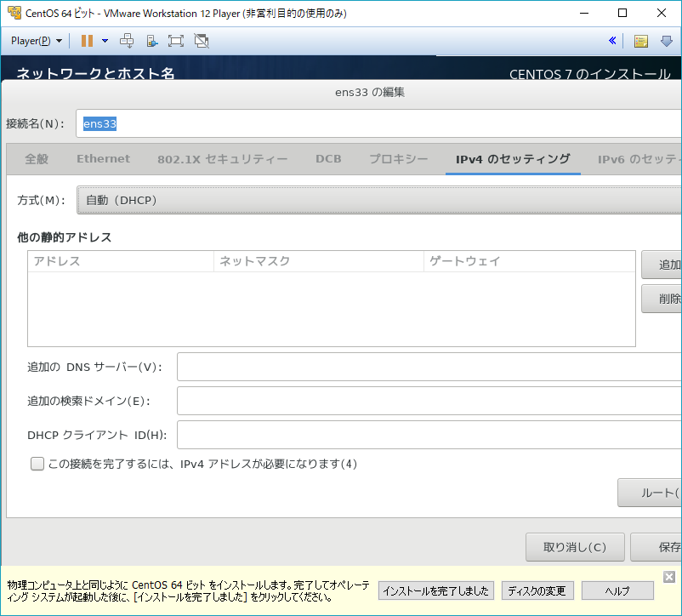
Task: Click the DHCP クライアント ID input field
Action: (429, 435)
